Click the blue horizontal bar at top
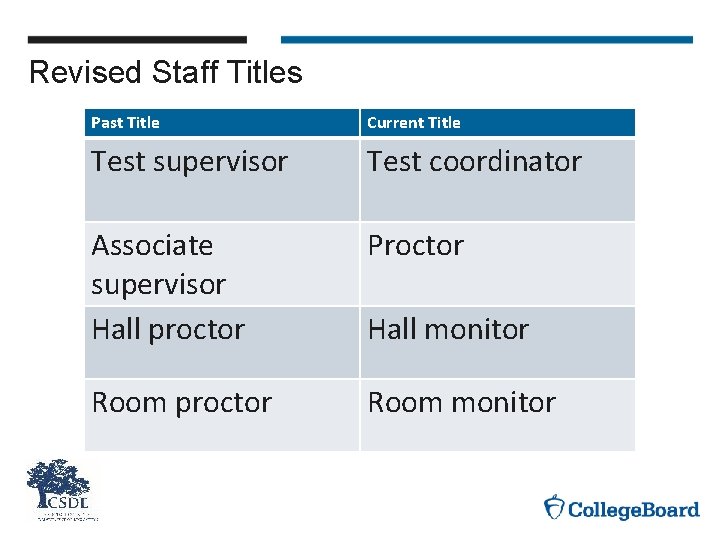The height and width of the screenshot is (540, 720). tap(486, 40)
